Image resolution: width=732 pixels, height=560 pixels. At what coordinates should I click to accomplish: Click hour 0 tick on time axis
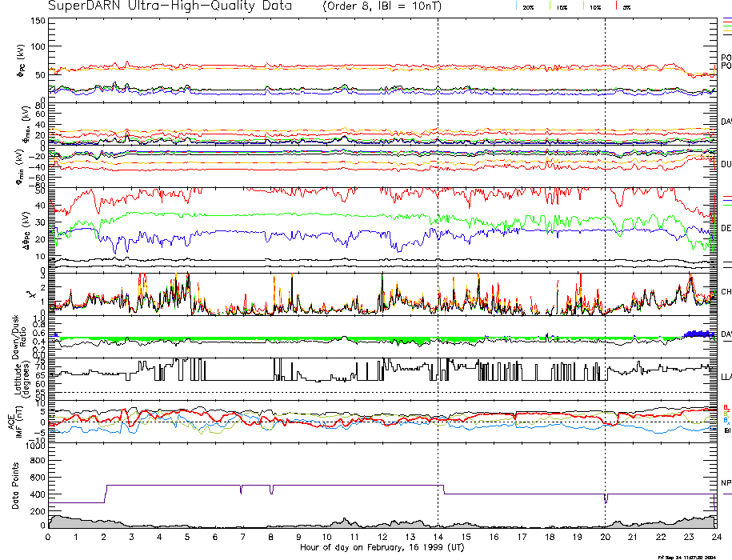[x=49, y=538]
